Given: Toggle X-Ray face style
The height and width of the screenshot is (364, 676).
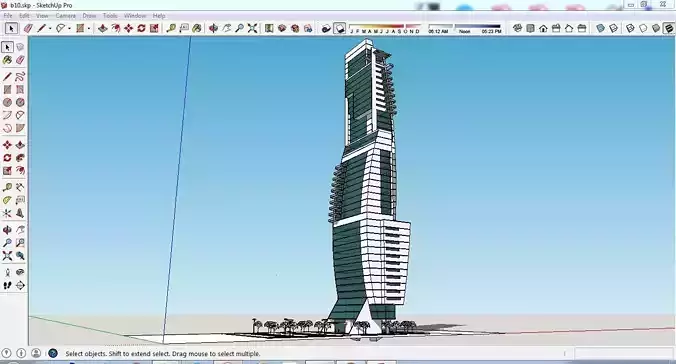Looking at the screenshot, I should 600,28.
